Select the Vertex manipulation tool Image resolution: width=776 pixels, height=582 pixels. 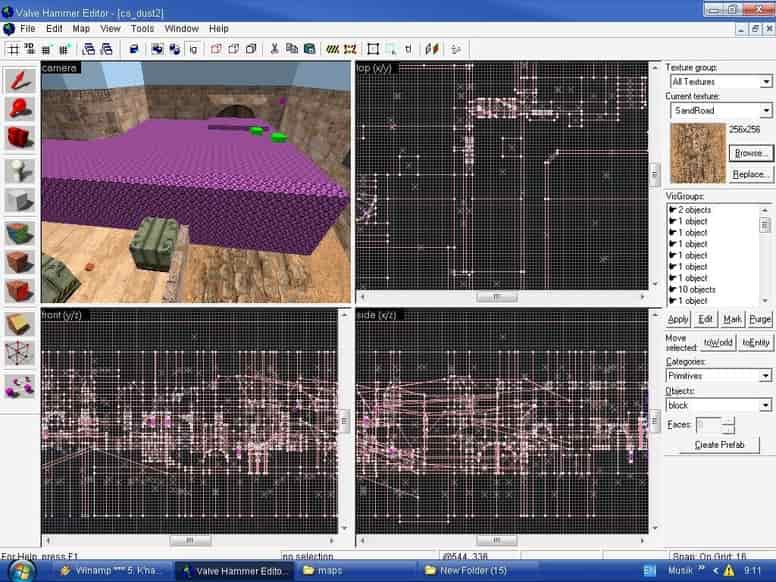20,354
